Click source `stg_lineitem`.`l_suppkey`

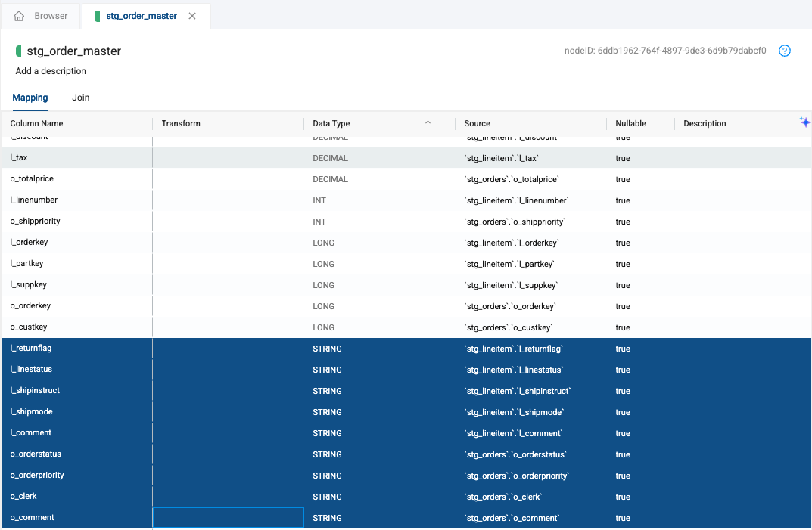coord(511,285)
